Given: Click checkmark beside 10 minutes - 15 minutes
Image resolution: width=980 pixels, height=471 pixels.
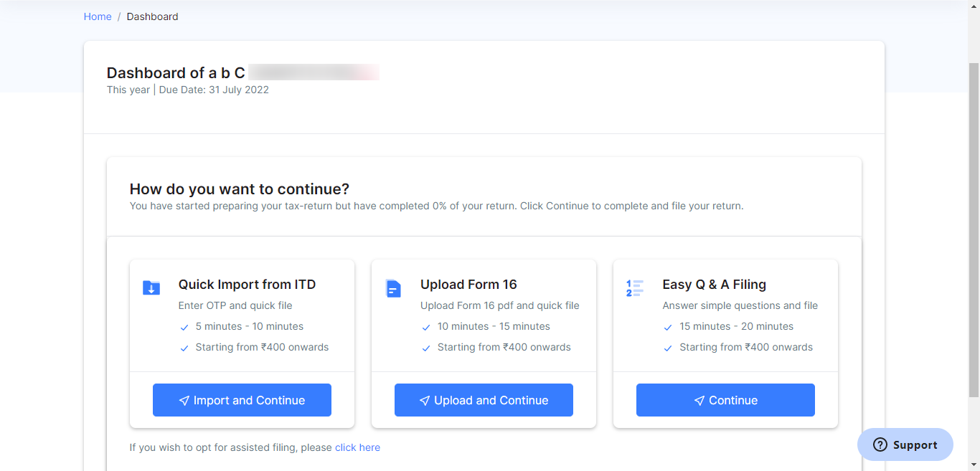Looking at the screenshot, I should click(x=427, y=328).
